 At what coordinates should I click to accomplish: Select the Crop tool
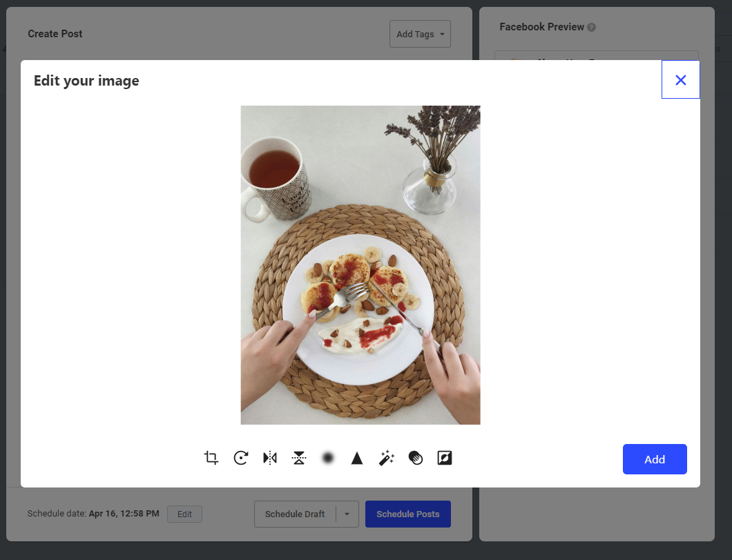click(211, 457)
